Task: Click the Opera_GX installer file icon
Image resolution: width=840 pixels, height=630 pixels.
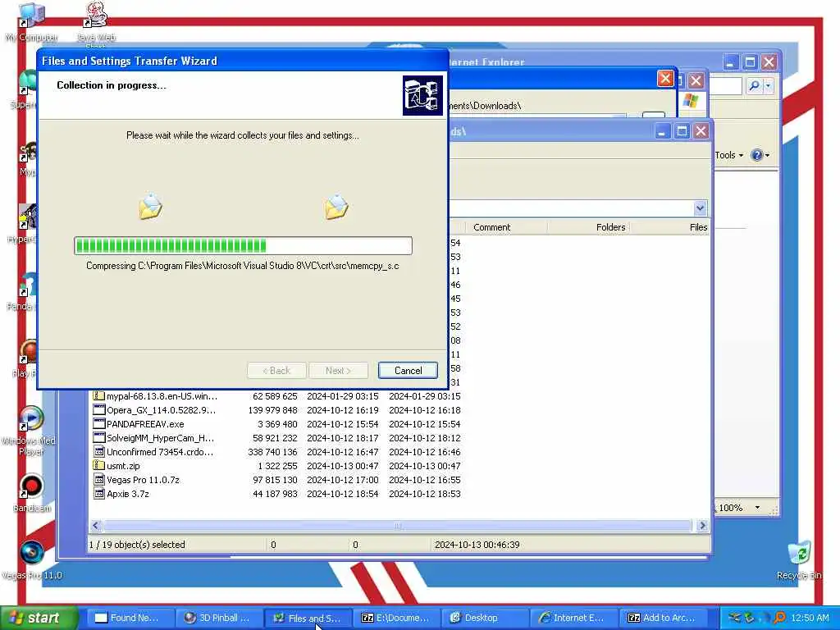Action: click(98, 410)
